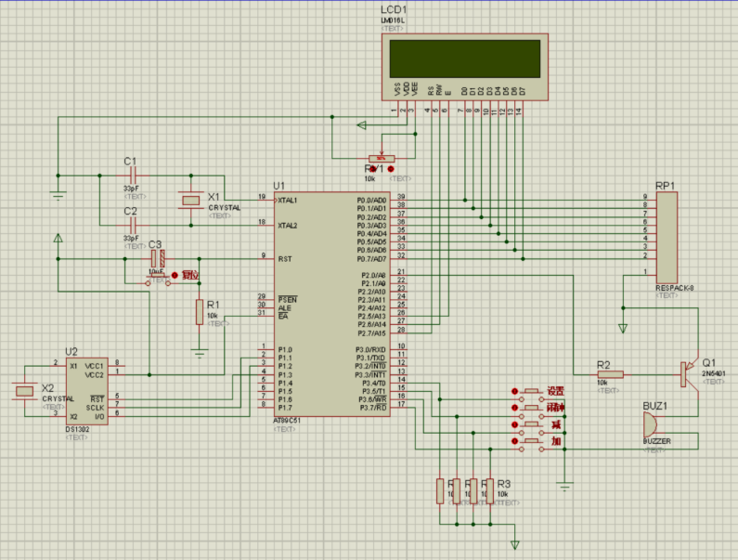Toggle the 复位 reset button red dot
The image size is (738, 560).
point(175,275)
